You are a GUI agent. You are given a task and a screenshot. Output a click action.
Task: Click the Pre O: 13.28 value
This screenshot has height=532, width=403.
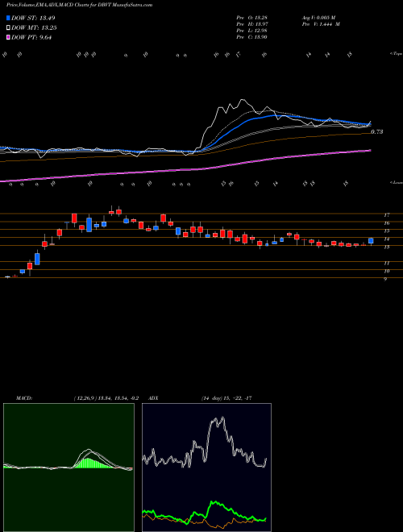coord(252,18)
